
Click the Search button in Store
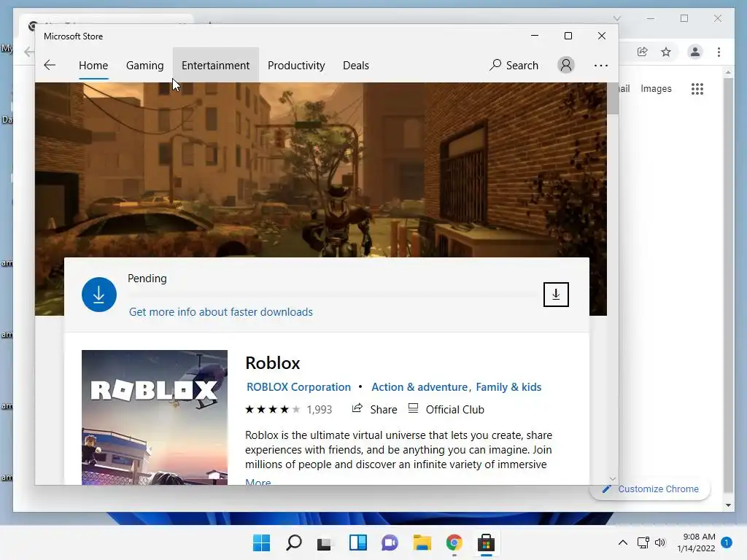tap(514, 65)
